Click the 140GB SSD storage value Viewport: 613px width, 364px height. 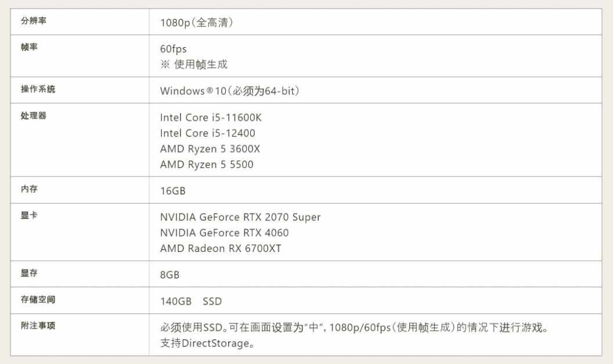point(191,302)
